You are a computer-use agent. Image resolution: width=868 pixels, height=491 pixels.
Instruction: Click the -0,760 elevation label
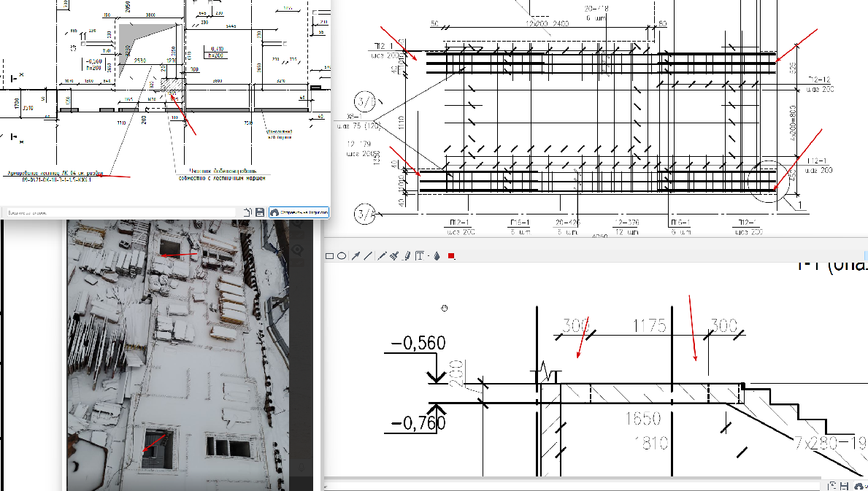click(418, 424)
